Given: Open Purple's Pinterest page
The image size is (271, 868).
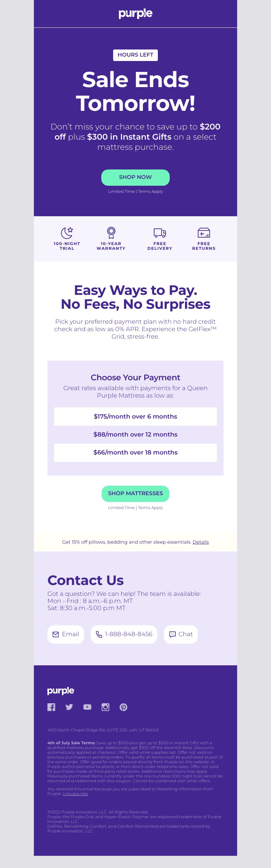Looking at the screenshot, I should coord(123,707).
